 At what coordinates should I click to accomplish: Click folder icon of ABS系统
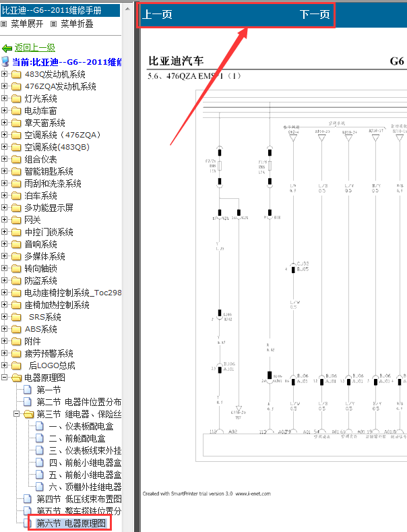click(16, 330)
